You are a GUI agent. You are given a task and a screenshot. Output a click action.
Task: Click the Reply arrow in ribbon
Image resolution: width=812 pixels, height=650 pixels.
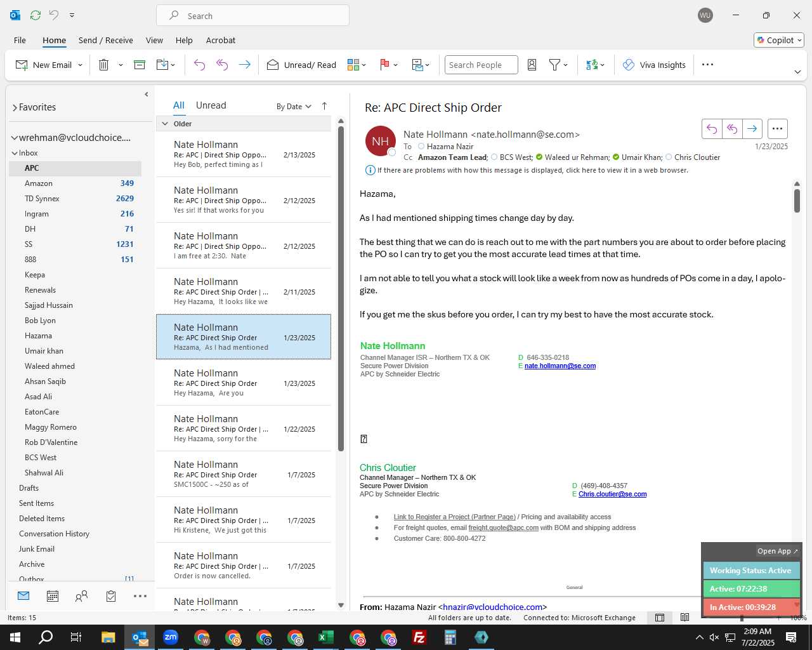(x=199, y=65)
